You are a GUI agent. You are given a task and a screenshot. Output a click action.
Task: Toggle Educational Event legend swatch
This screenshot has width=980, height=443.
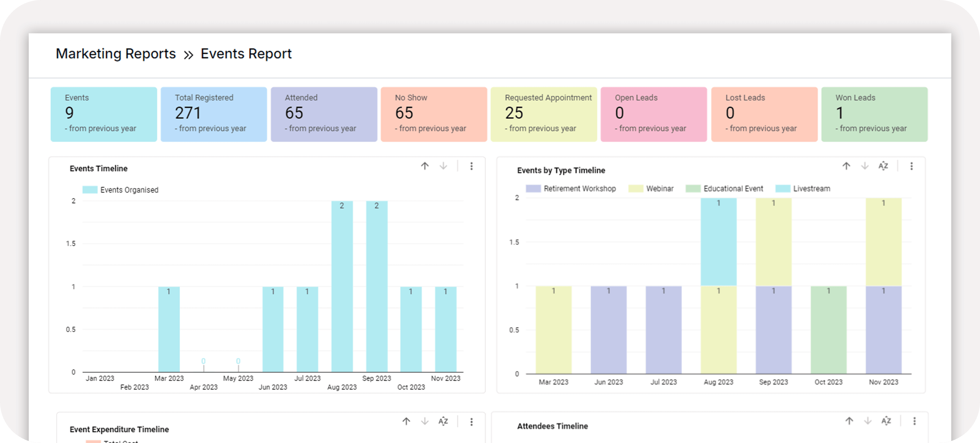(693, 189)
